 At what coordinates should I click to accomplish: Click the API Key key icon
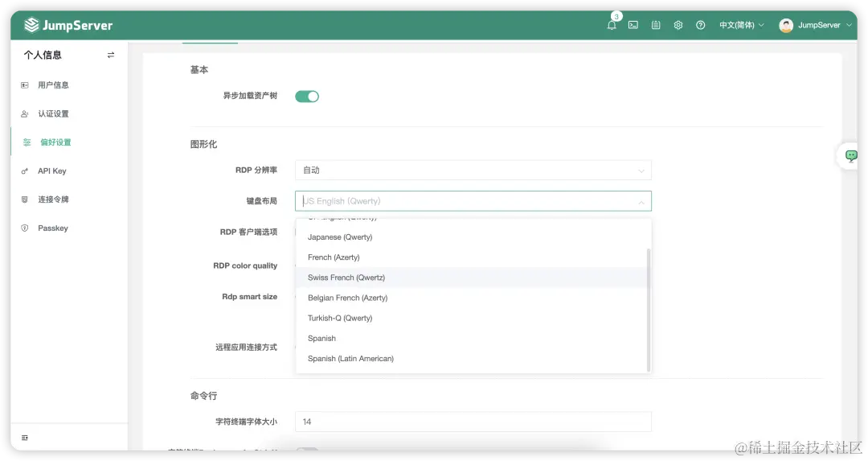coord(24,171)
